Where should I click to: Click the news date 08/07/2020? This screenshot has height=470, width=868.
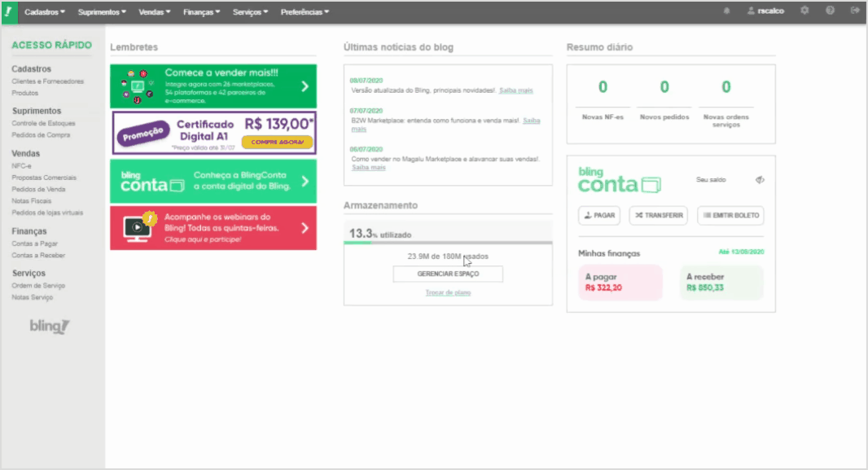366,81
